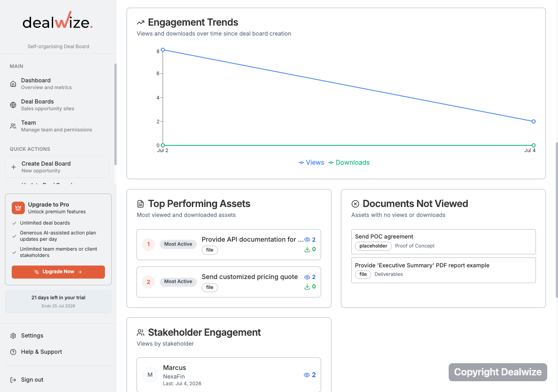The image size is (558, 392).
Task: Click the Help & Support question icon
Action: tap(13, 352)
